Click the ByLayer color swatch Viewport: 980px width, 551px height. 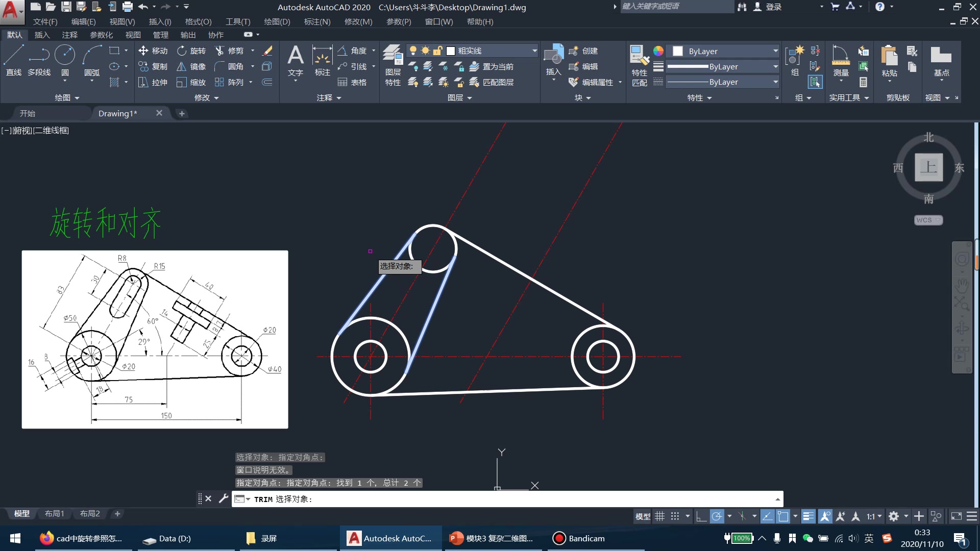[678, 51]
